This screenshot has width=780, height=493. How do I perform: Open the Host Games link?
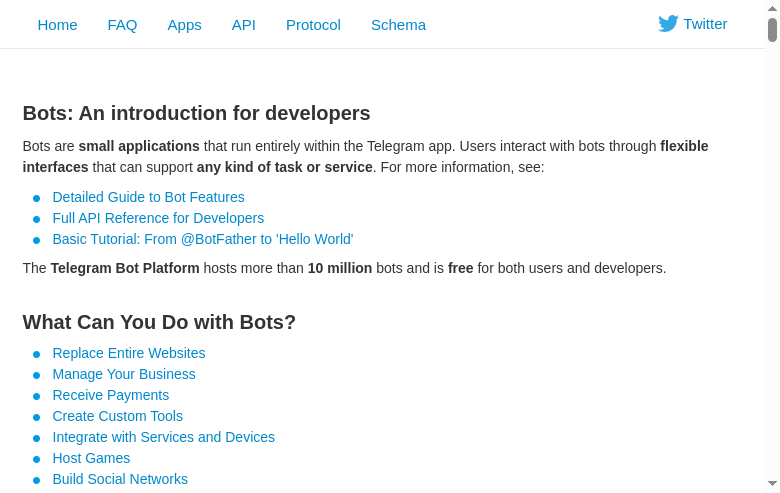(91, 458)
